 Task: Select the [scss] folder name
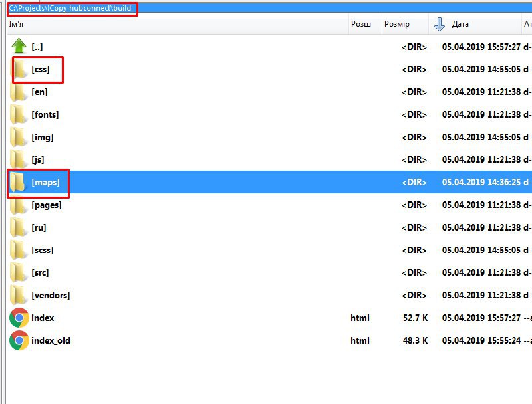point(43,250)
